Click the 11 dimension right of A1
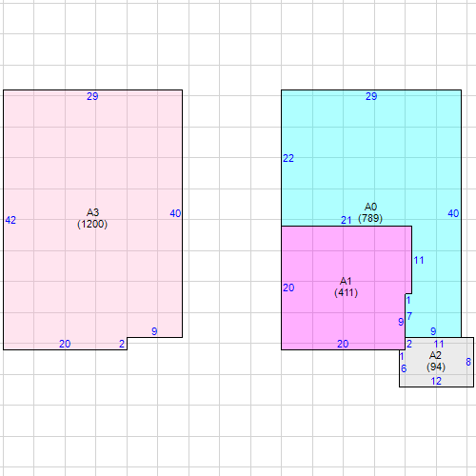The image size is (476, 476). point(419,260)
